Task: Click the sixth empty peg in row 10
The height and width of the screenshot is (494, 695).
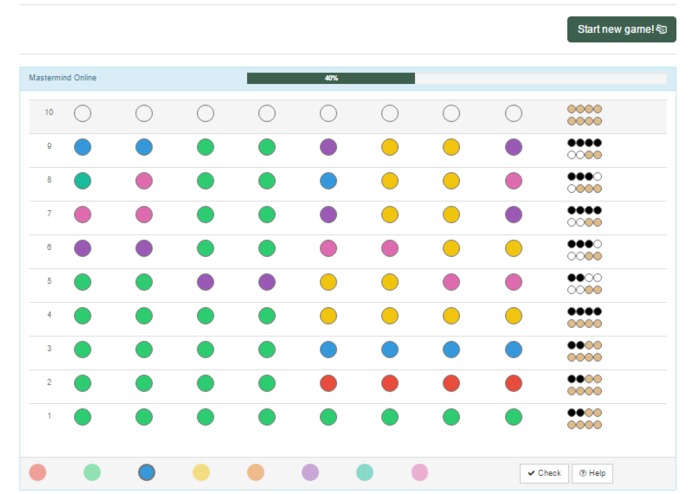Action: pyautogui.click(x=390, y=113)
